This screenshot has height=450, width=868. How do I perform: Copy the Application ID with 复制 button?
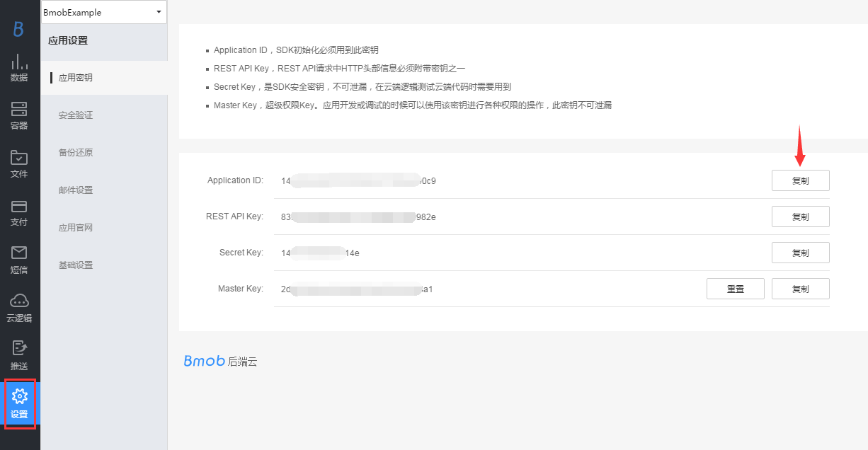click(x=800, y=180)
